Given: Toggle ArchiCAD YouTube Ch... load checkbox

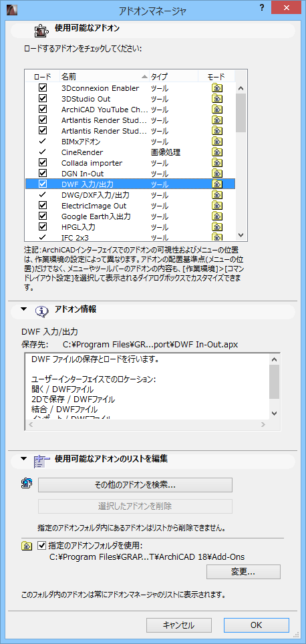Looking at the screenshot, I should click(x=43, y=110).
